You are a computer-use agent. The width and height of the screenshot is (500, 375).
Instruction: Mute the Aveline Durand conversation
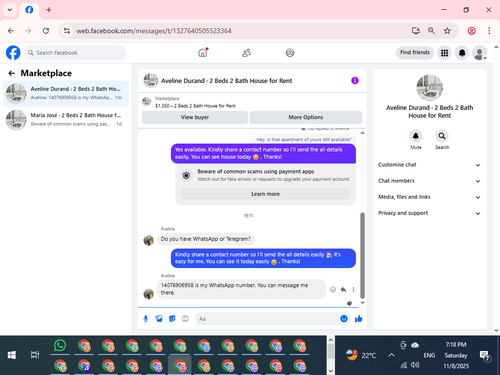point(416,136)
